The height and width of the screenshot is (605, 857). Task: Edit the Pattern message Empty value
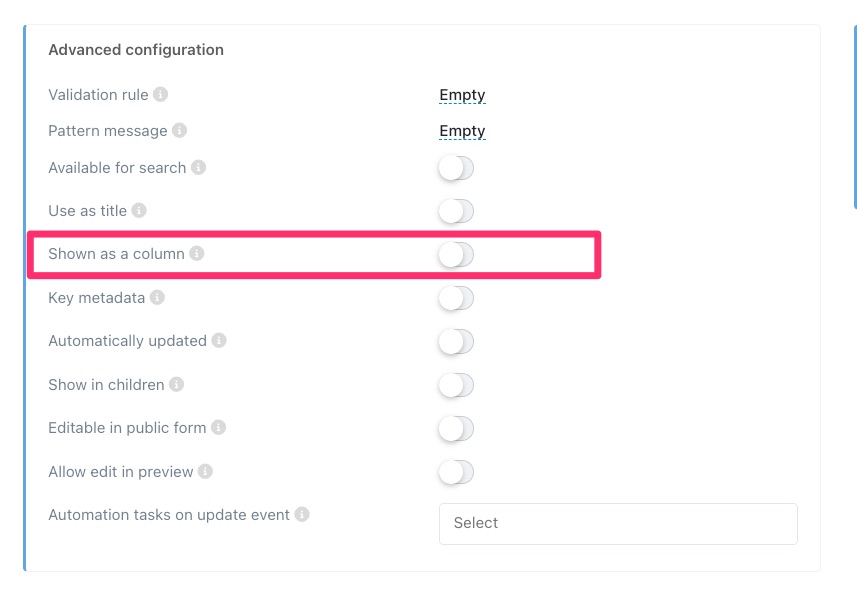point(462,131)
